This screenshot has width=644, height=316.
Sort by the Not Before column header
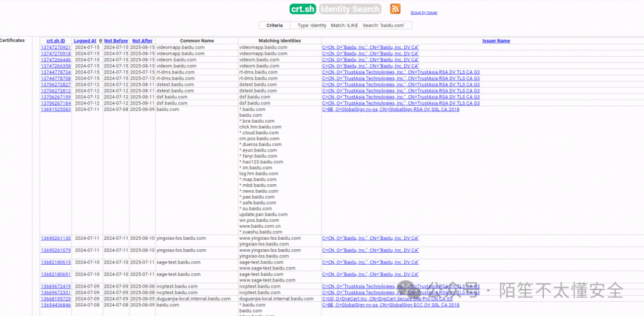point(116,41)
